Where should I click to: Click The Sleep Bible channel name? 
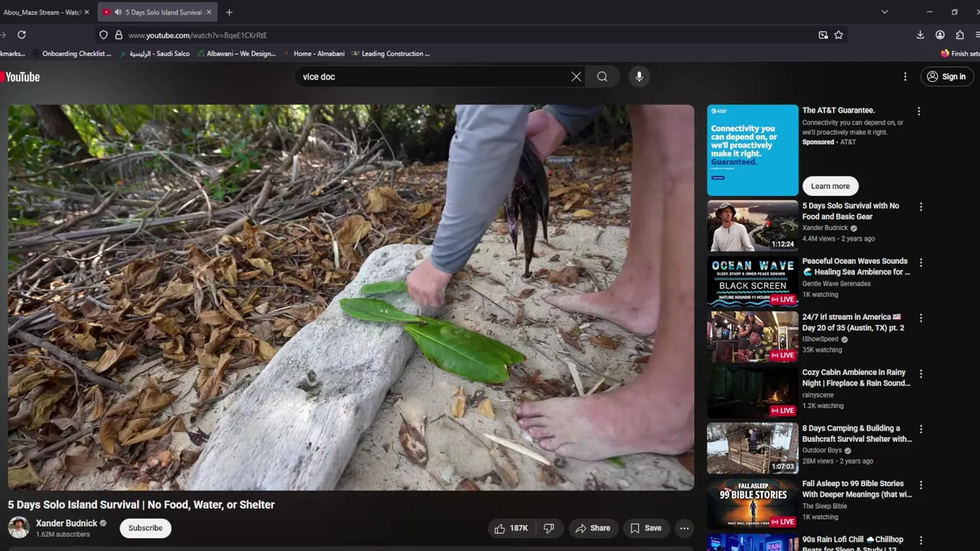(x=825, y=507)
